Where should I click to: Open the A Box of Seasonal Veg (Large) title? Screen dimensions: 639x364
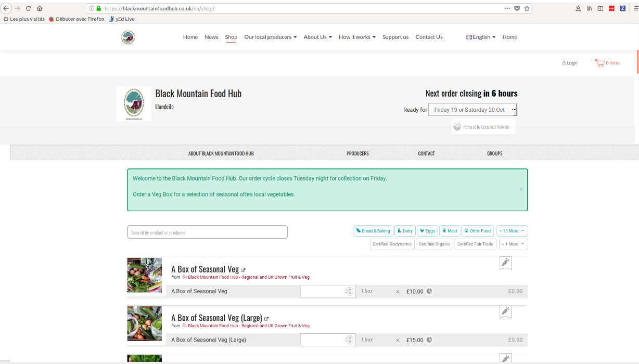(x=216, y=318)
